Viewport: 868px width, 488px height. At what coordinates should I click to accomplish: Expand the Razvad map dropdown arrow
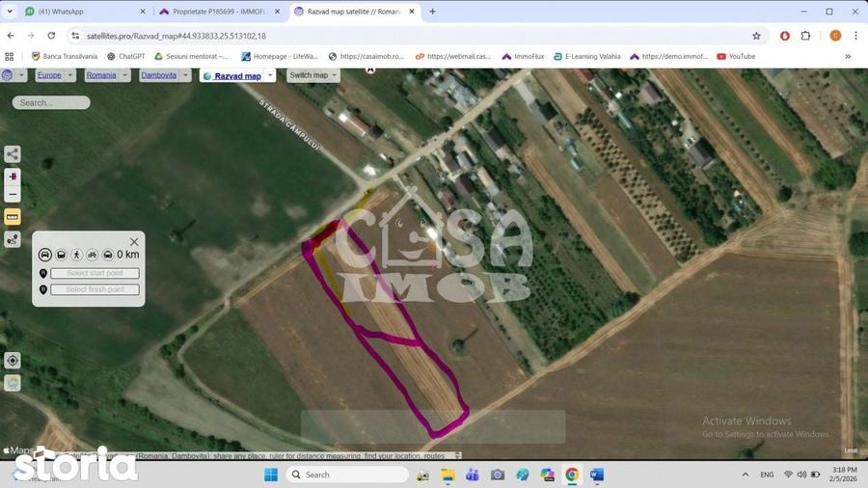coord(270,75)
